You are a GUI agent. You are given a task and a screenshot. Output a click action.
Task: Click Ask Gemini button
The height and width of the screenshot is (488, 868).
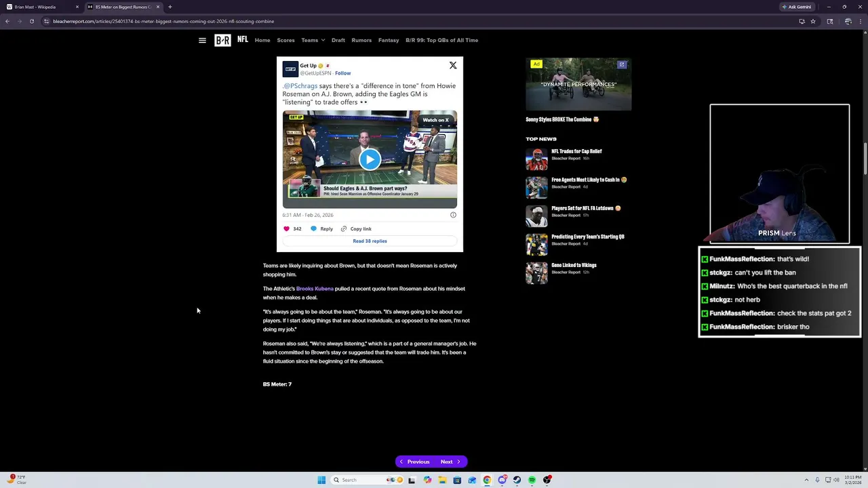pyautogui.click(x=797, y=7)
